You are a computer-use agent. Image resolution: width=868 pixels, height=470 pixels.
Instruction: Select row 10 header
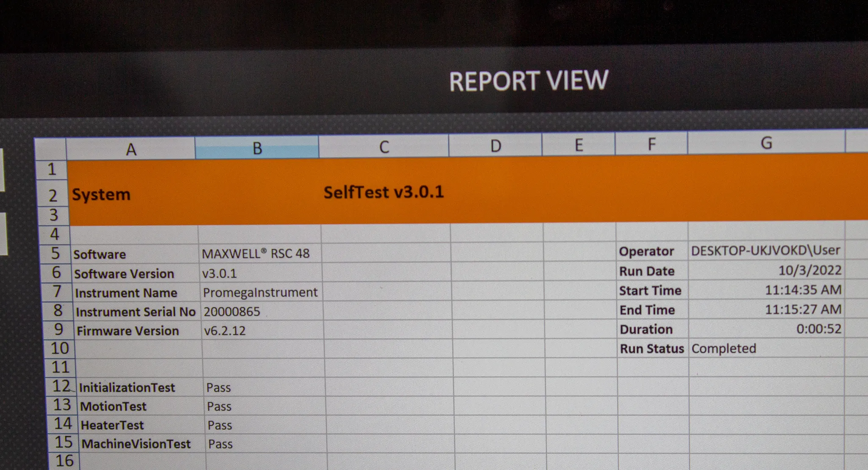click(x=60, y=348)
